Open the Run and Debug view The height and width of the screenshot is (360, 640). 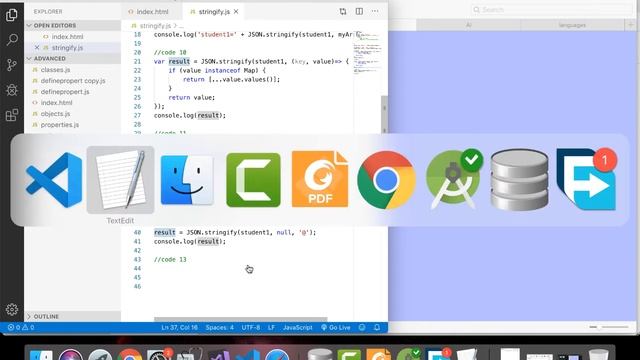[12, 90]
